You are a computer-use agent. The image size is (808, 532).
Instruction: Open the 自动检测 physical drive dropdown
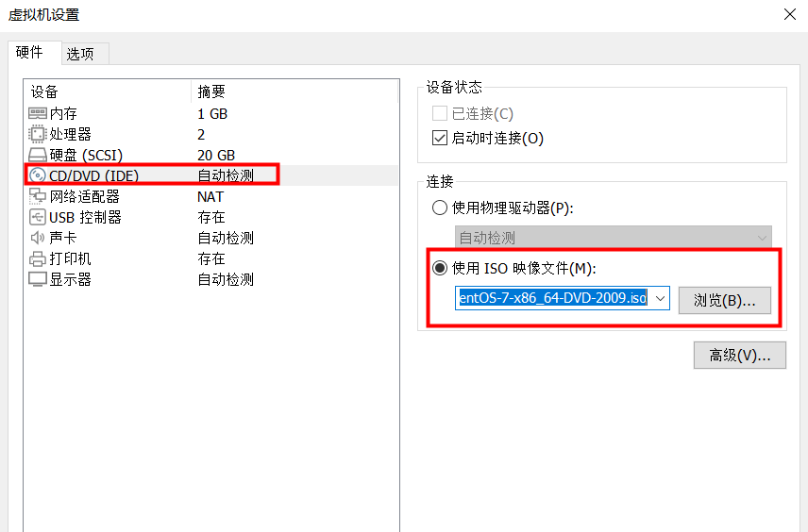[x=613, y=239]
